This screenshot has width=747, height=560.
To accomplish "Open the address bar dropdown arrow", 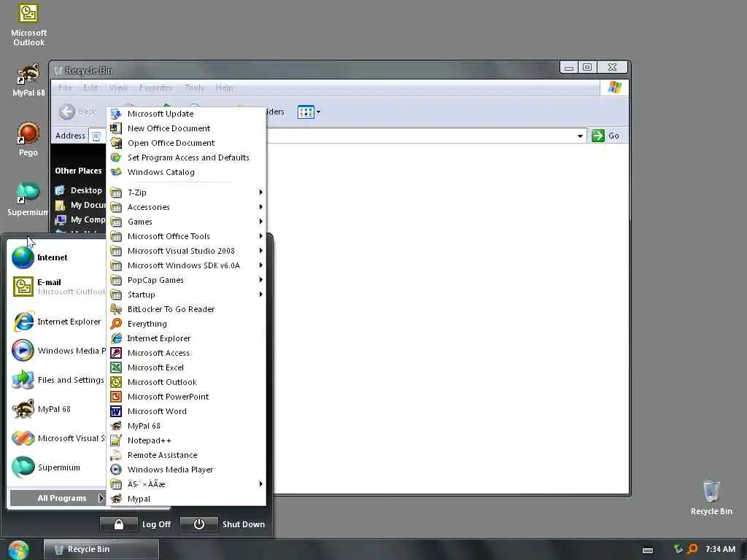I will point(580,136).
